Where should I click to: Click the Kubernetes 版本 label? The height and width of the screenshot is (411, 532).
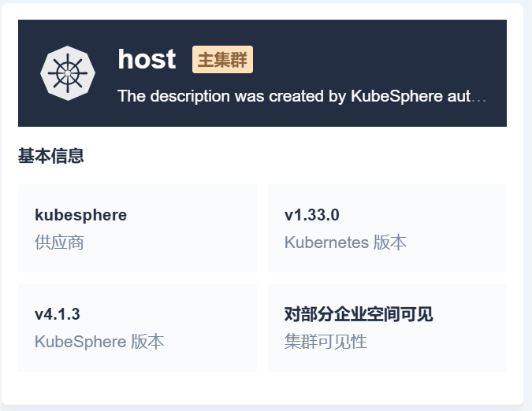point(345,243)
